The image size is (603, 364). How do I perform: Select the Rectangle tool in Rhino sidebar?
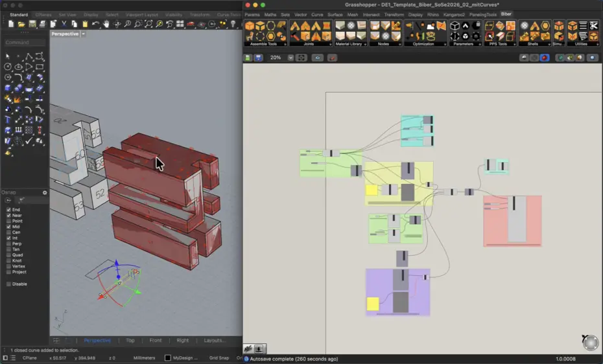pos(39,67)
